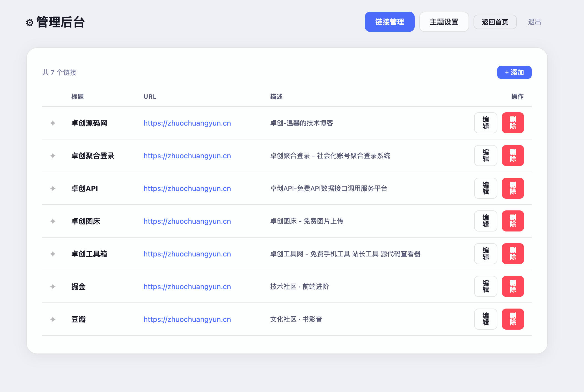Click the description starting 卓创工具网
Image resolution: width=584 pixels, height=392 pixels.
pyautogui.click(x=345, y=254)
